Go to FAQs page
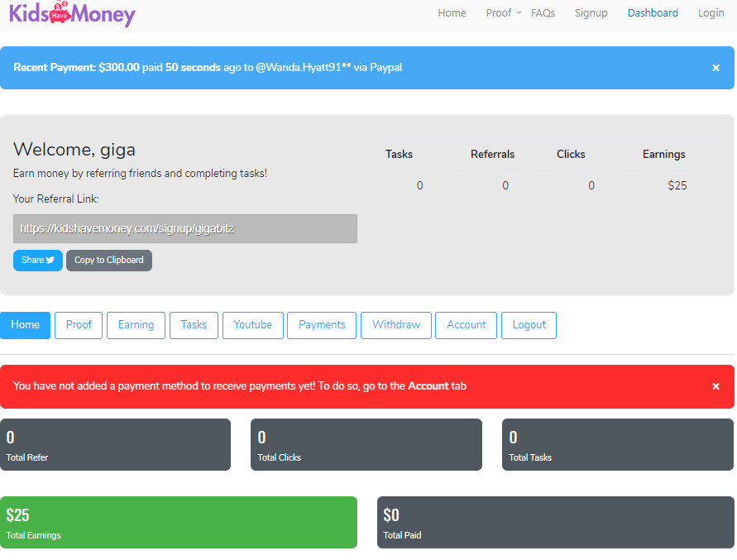This screenshot has width=737, height=560. tap(543, 13)
